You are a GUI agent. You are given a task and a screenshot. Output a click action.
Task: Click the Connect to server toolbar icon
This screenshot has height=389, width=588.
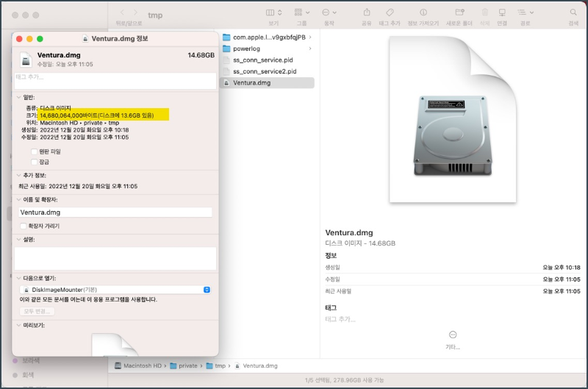(502, 13)
